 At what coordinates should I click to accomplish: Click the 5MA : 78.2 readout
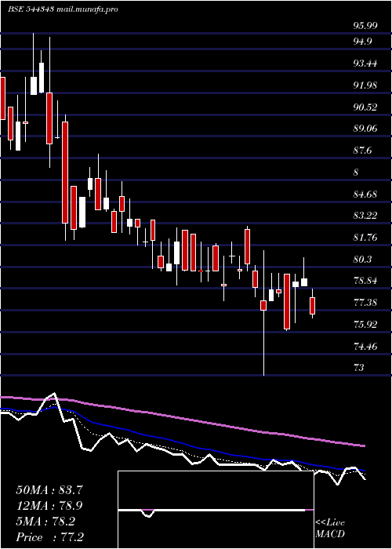click(x=45, y=522)
